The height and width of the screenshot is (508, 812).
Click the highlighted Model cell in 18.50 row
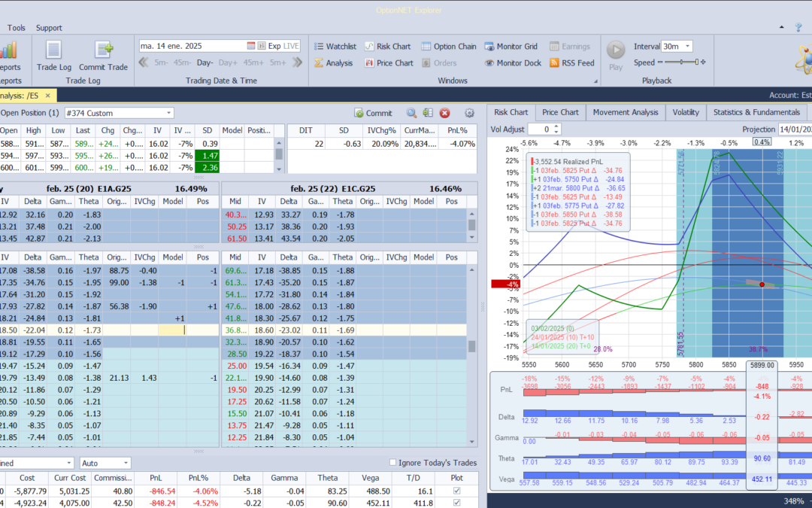(x=172, y=330)
